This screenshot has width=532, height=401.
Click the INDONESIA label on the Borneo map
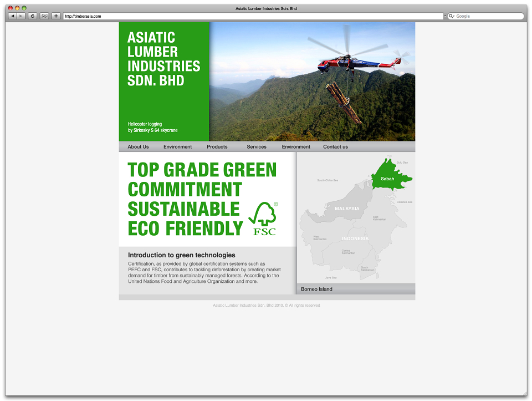pyautogui.click(x=355, y=238)
